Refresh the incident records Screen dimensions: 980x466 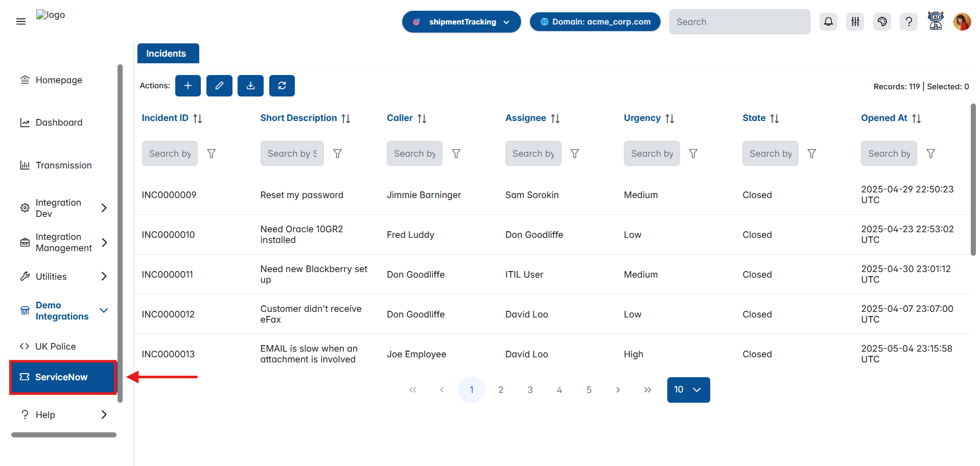point(282,86)
